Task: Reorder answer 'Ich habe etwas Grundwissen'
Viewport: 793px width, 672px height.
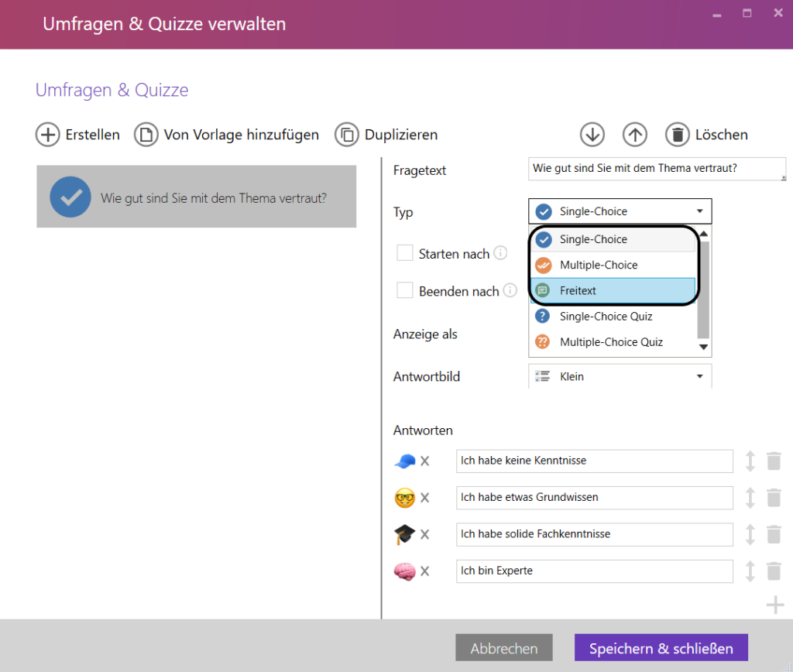Action: 750,498
